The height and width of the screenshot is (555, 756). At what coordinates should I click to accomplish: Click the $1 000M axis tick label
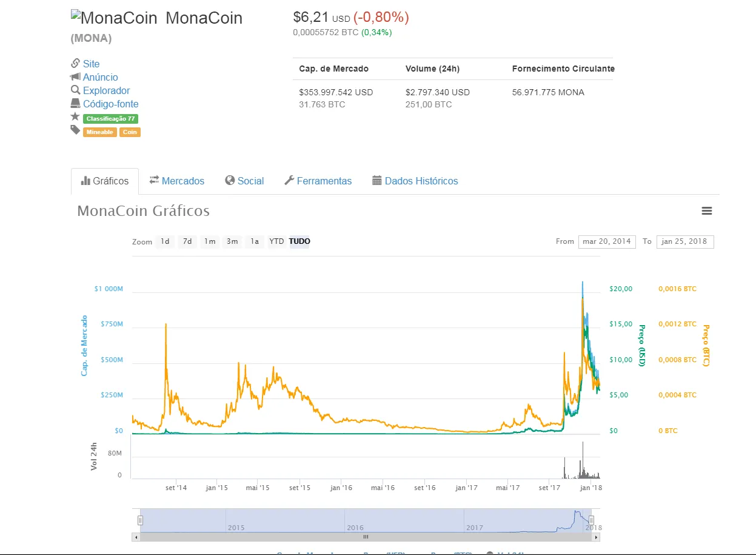[109, 289]
